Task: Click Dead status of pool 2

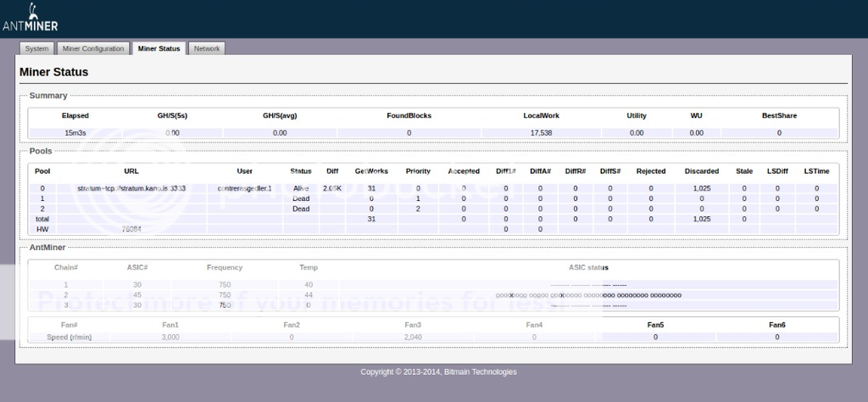Action: pos(301,209)
